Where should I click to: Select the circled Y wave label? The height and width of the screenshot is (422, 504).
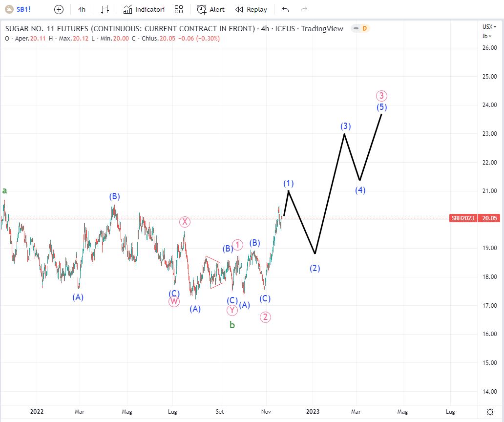[232, 311]
